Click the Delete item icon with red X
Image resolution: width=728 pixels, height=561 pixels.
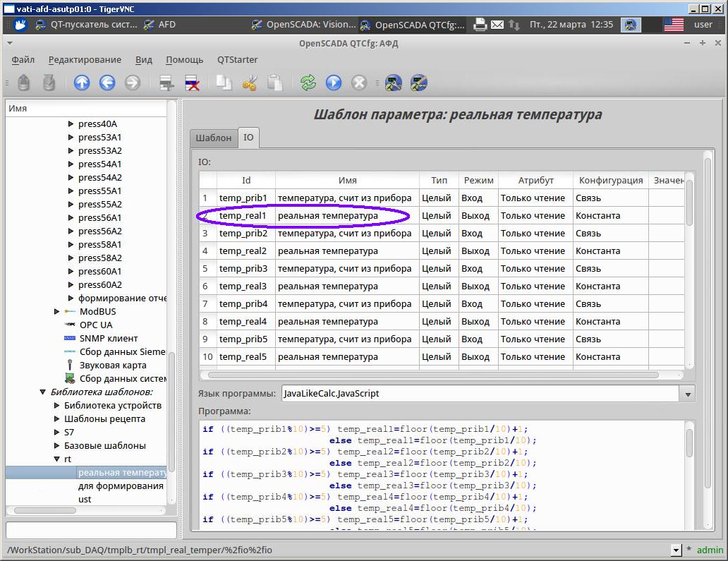pos(192,83)
